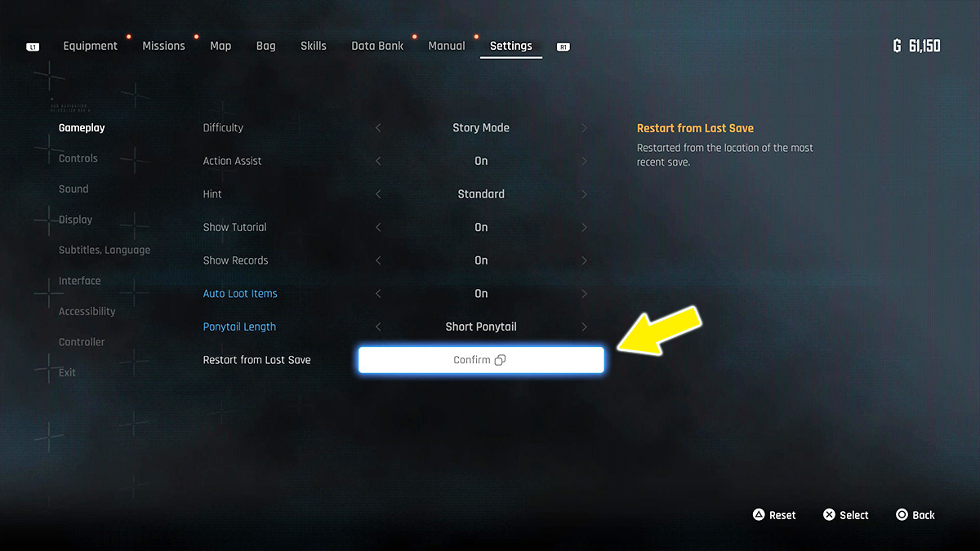
Task: Click the cross Select button icon
Action: tap(829, 515)
